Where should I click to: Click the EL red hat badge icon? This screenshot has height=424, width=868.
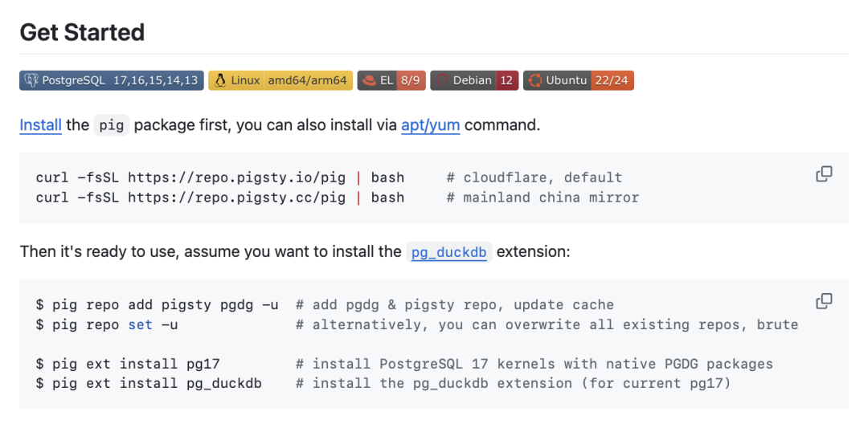tap(369, 80)
